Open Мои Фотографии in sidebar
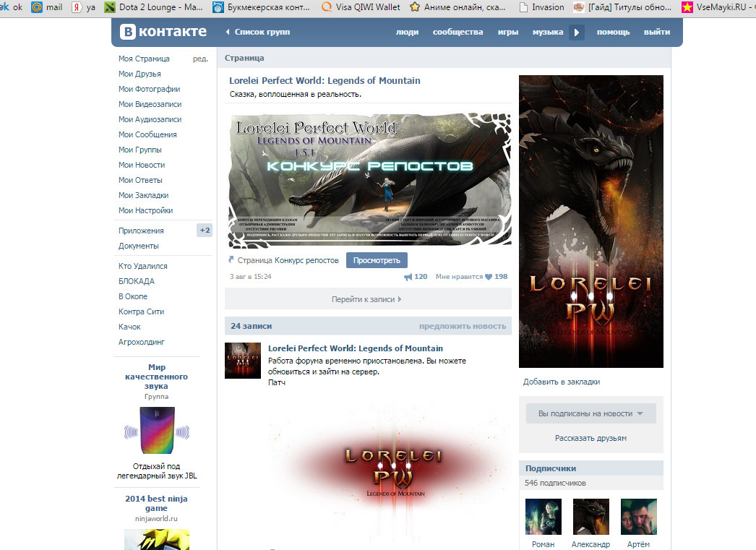 [150, 89]
